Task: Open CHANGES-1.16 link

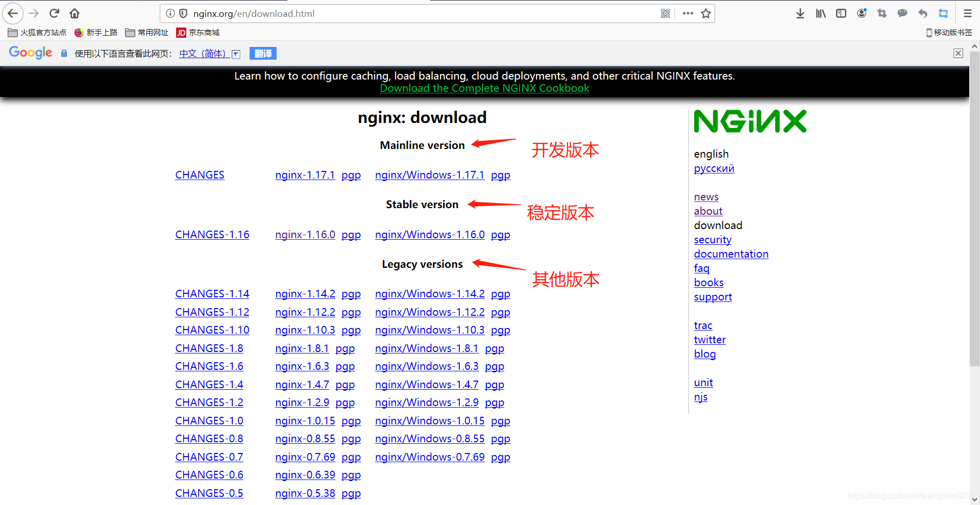Action: point(212,235)
